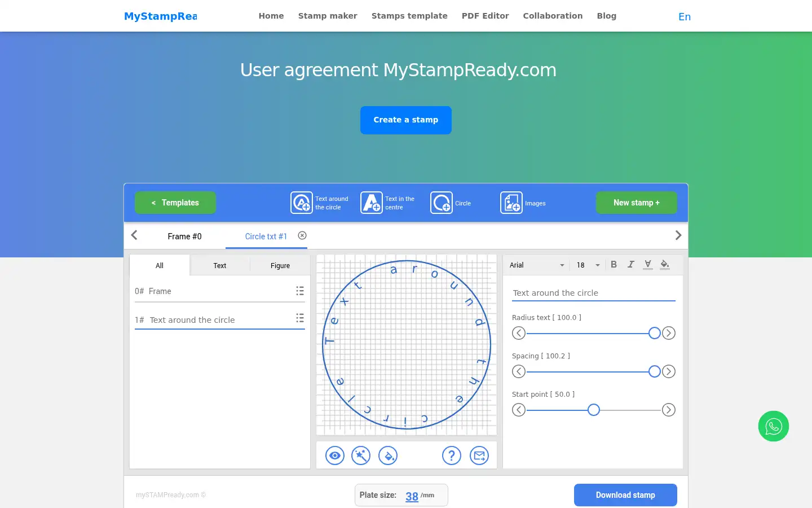The width and height of the screenshot is (812, 508).
Task: Add Text around the circle element
Action: click(320, 203)
